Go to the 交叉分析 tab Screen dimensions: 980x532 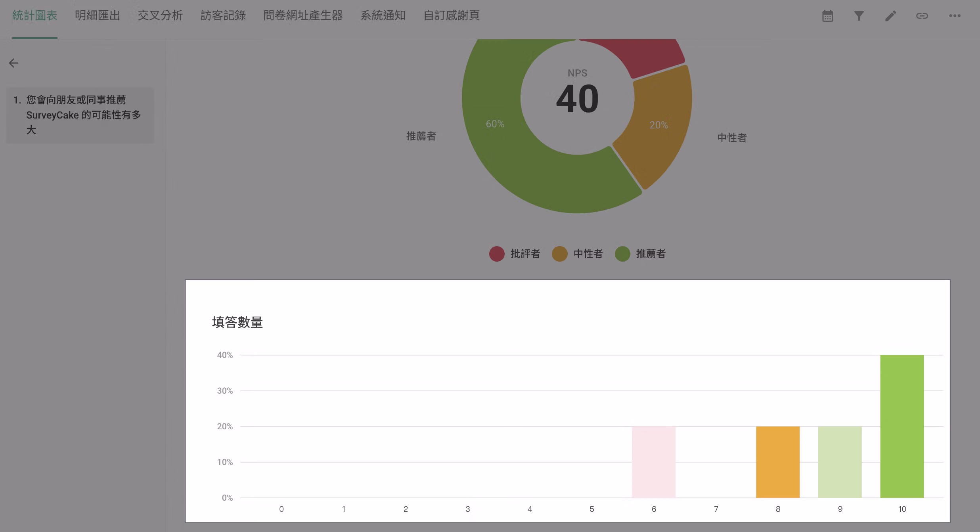(x=160, y=16)
